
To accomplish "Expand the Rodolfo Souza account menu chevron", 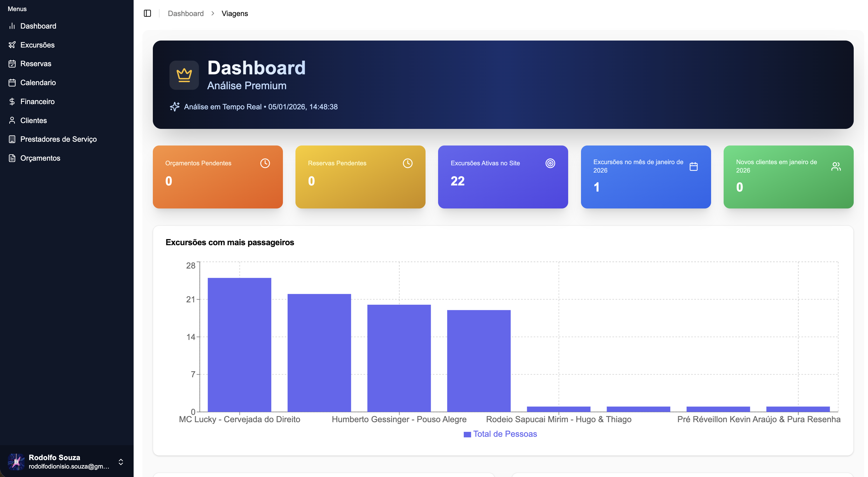I will [121, 462].
